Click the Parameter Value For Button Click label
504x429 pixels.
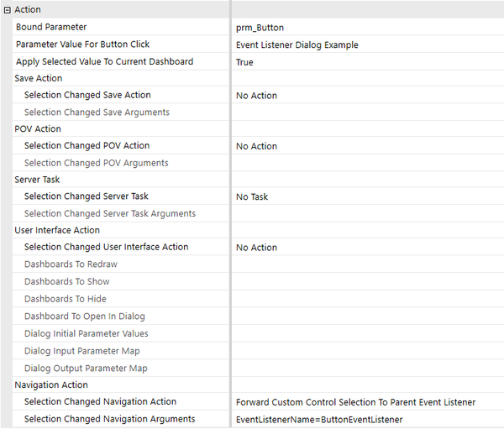click(x=82, y=44)
